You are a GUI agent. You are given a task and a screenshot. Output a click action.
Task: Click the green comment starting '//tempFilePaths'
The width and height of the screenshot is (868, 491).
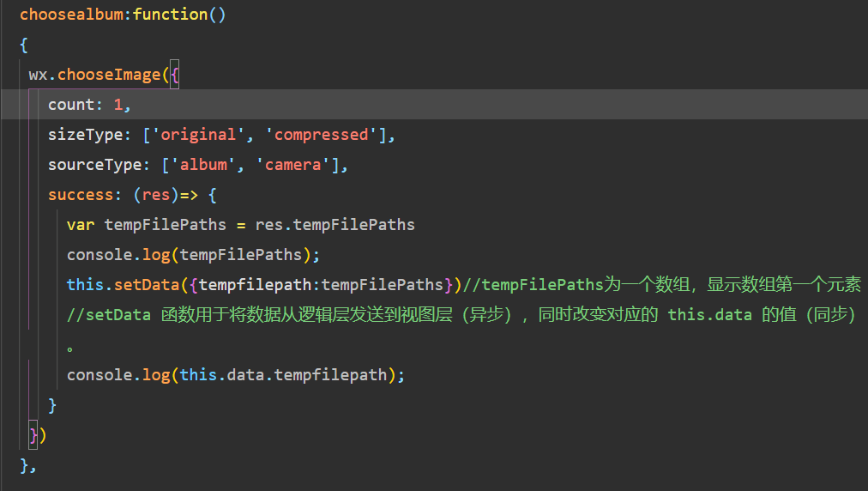click(662, 284)
